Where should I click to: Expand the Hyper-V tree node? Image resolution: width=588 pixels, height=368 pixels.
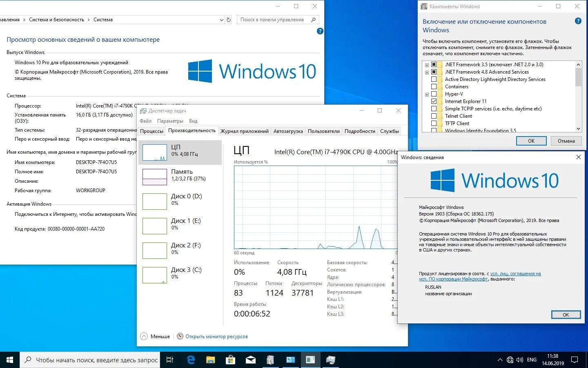point(427,94)
